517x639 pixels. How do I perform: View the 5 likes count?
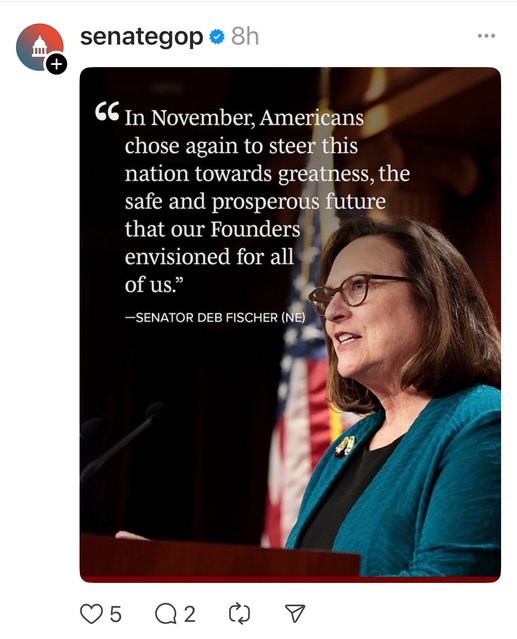(x=116, y=614)
